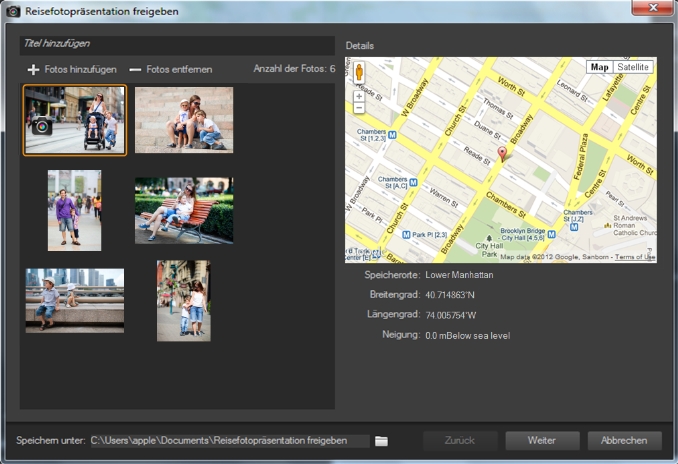The height and width of the screenshot is (464, 678).
Task: Click the minus icon for Fotos entfernen
Action: 135,70
